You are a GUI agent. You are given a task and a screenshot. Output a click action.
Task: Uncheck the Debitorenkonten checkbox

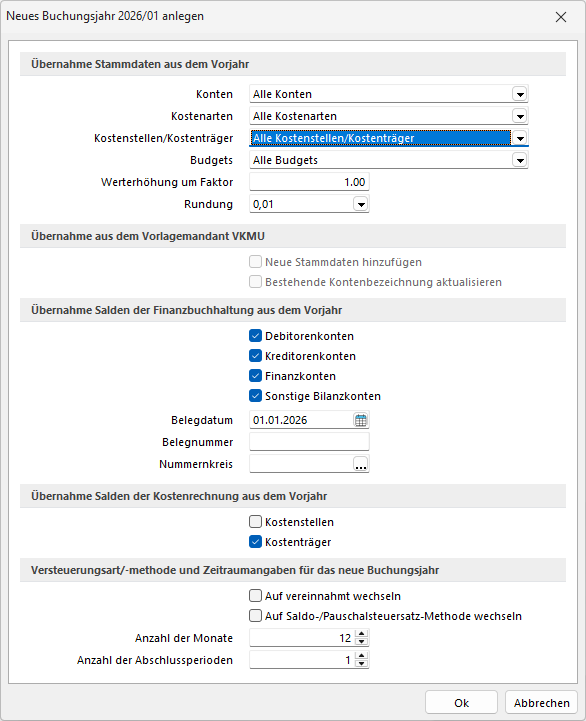click(x=255, y=336)
